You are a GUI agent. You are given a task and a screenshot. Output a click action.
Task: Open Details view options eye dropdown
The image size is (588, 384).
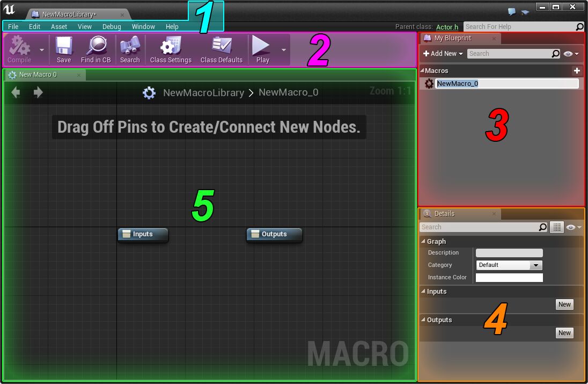(574, 227)
